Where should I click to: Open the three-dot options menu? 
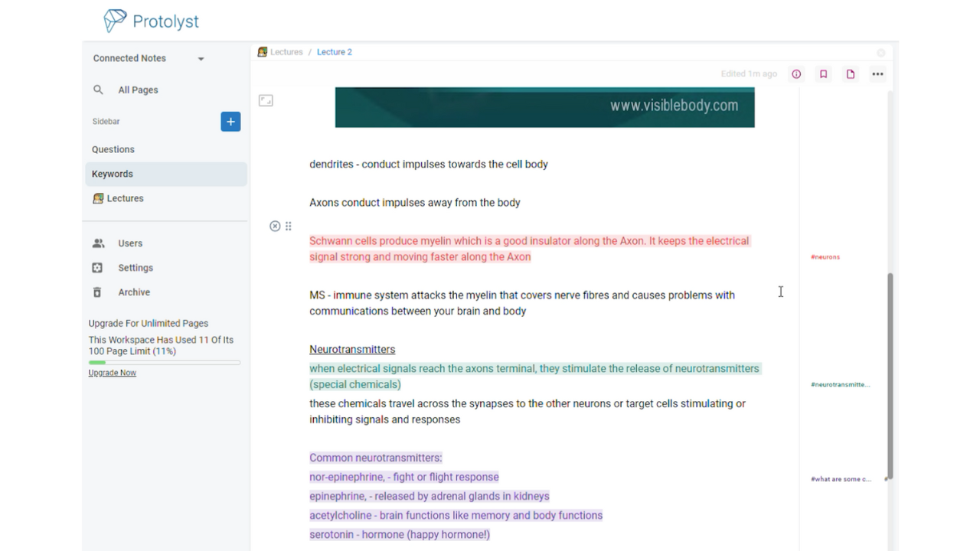tap(877, 73)
